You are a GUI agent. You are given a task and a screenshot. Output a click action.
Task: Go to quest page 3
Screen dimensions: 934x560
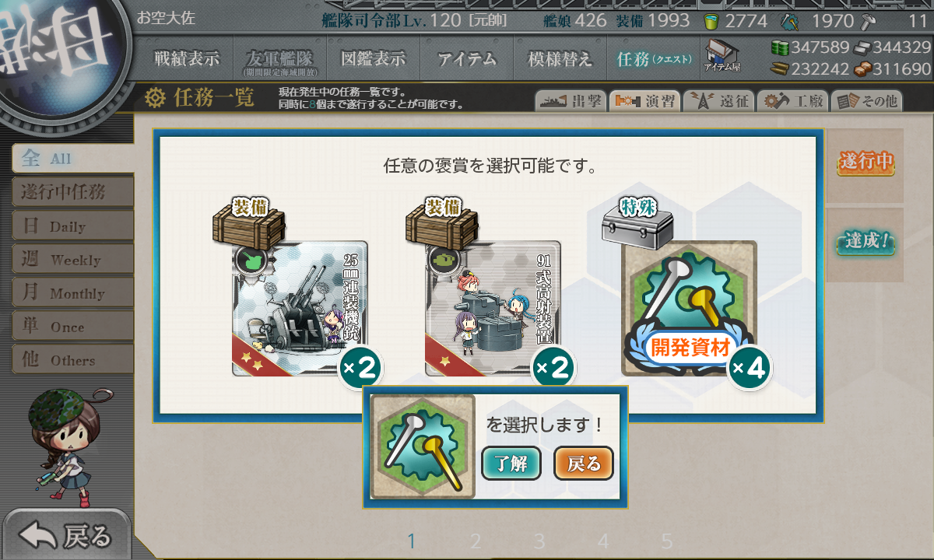pyautogui.click(x=539, y=541)
